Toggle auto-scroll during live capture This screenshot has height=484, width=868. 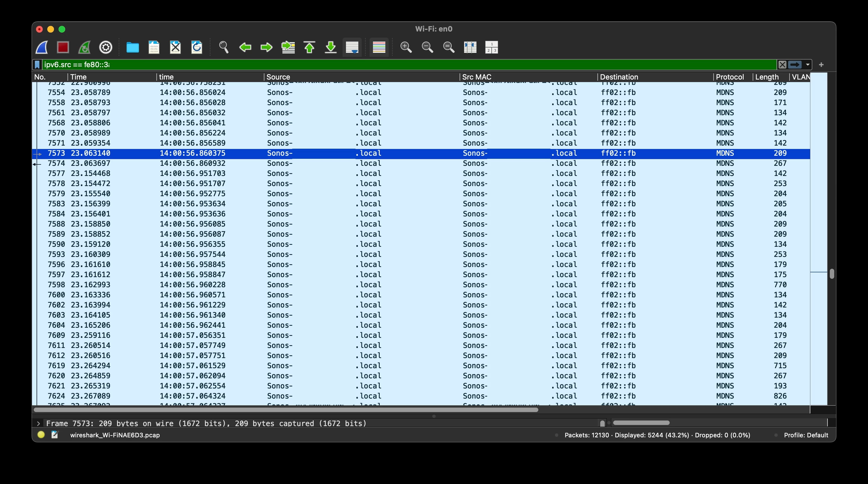[352, 47]
